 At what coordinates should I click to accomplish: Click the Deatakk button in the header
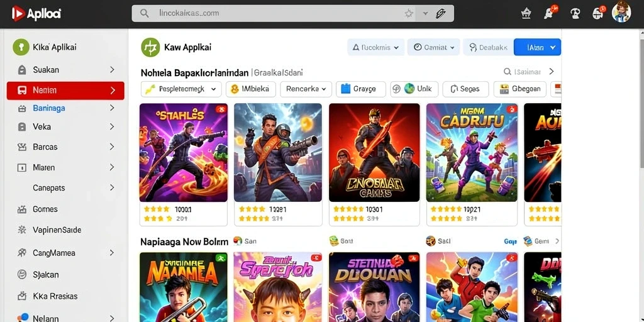coord(488,47)
